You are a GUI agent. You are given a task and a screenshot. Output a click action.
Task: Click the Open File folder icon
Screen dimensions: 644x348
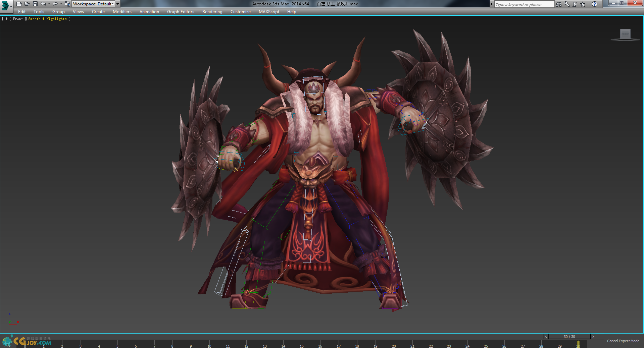click(x=27, y=4)
